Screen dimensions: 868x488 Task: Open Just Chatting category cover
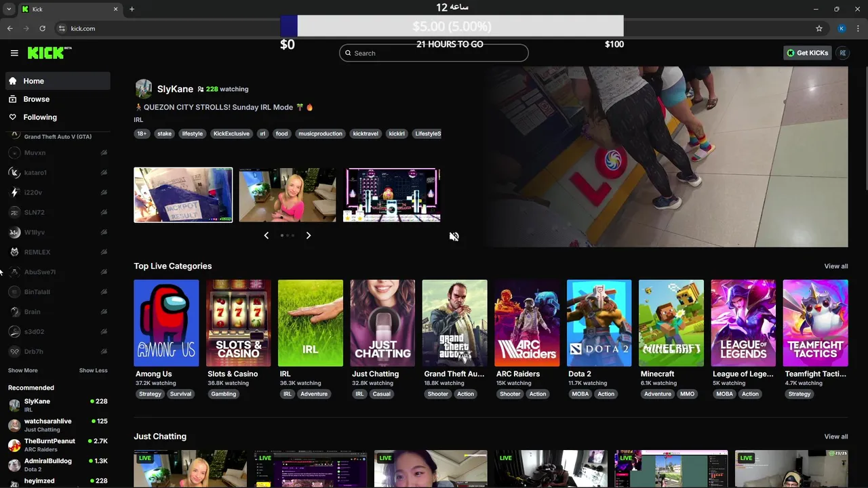(x=382, y=323)
